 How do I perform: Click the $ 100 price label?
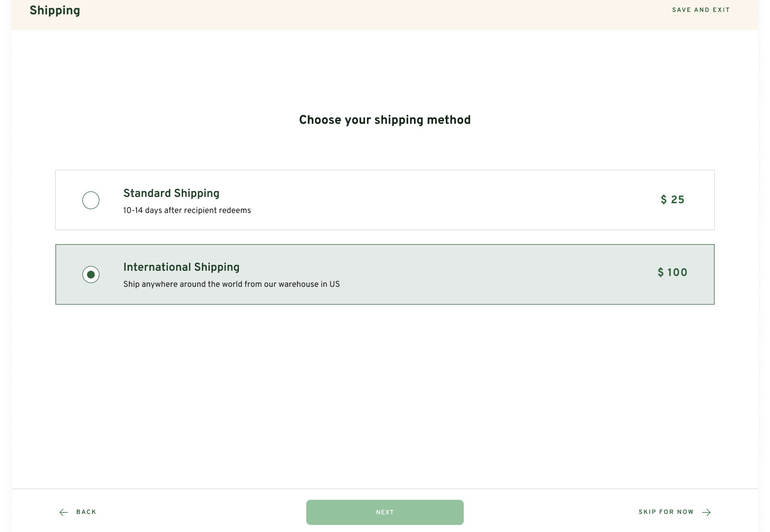[x=672, y=273]
